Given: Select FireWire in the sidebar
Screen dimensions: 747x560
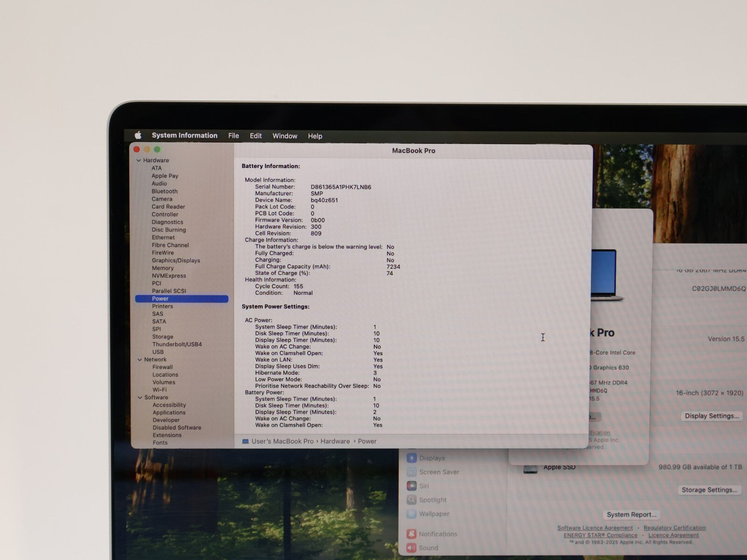Looking at the screenshot, I should [162, 253].
